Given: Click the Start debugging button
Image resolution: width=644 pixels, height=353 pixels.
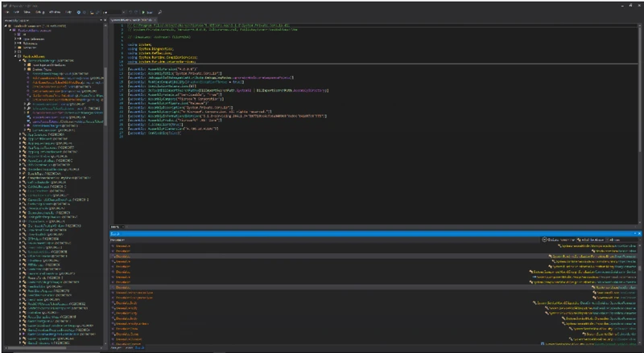Looking at the screenshot, I should click(148, 12).
